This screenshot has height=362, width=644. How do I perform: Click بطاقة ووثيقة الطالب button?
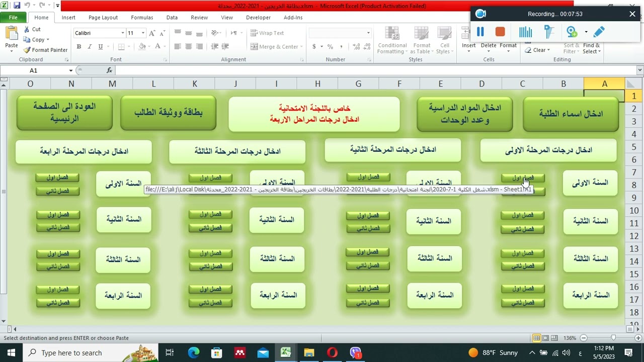168,113
